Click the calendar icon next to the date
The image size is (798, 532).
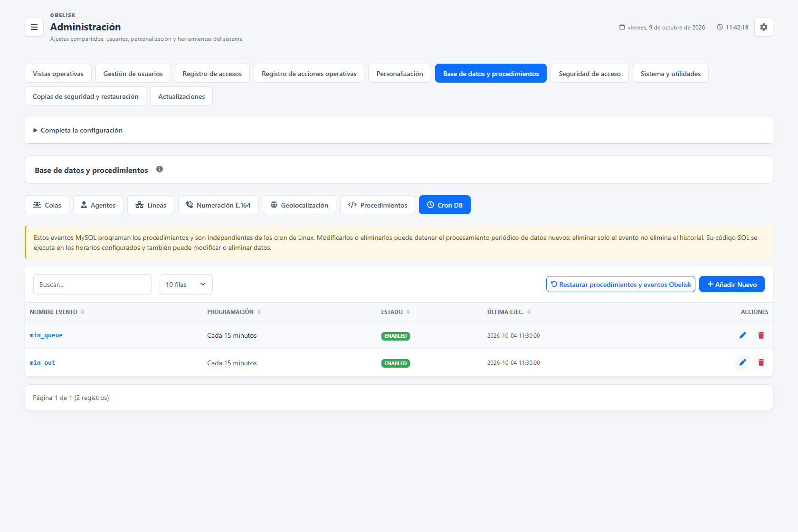pos(622,27)
